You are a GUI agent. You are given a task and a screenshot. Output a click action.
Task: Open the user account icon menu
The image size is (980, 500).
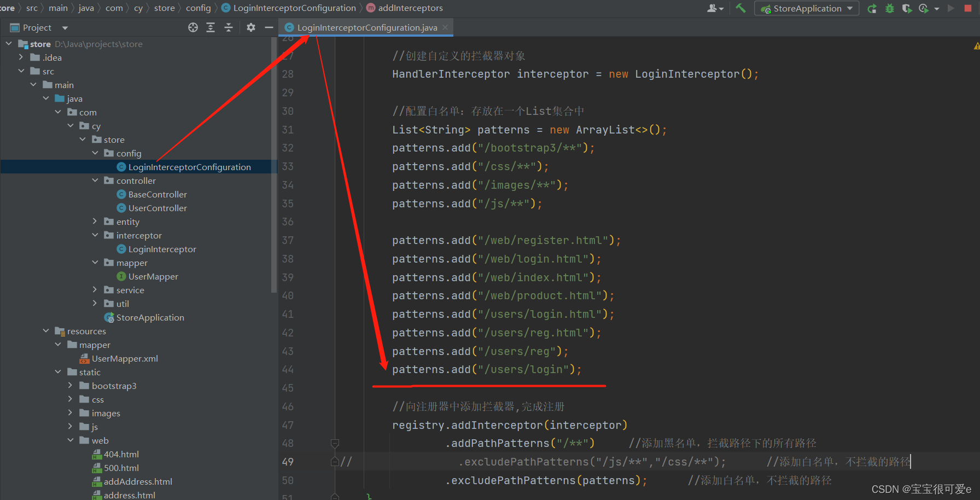(x=715, y=8)
